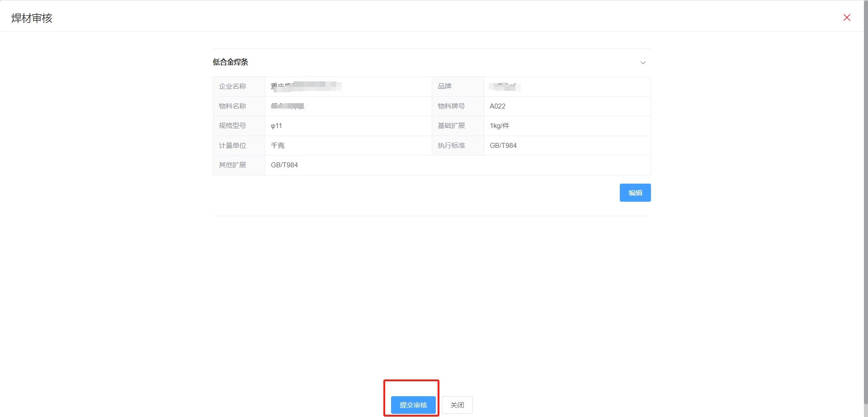The height and width of the screenshot is (417, 868).
Task: Click the 品牌 field label
Action: pyautogui.click(x=444, y=86)
